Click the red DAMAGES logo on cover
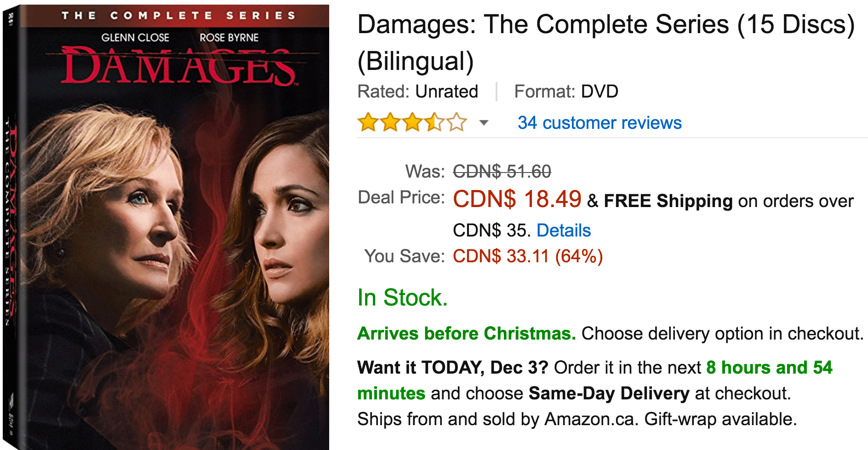This screenshot has height=450, width=868. tap(178, 67)
